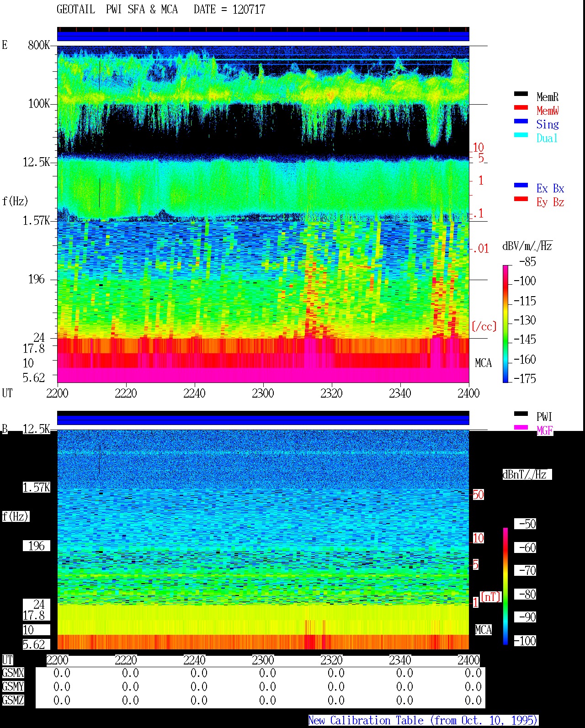This screenshot has height=728, width=585.
Task: Click the red Ey Bz legend swatch
Action: pyautogui.click(x=521, y=199)
